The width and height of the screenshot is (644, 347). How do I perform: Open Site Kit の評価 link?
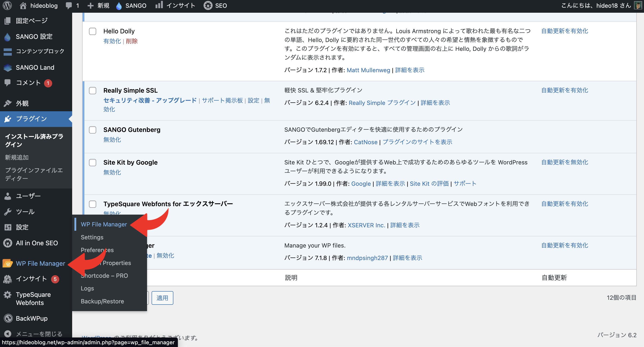click(x=429, y=184)
